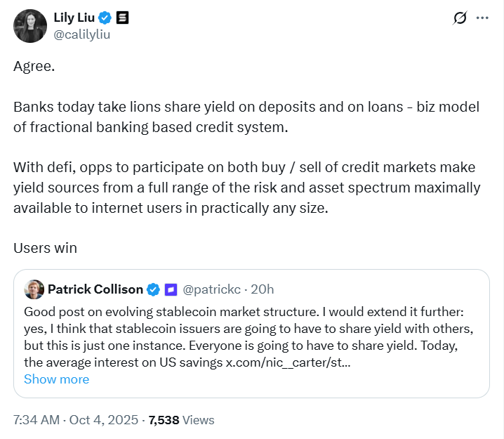
Task: Open the Patrick Collison name link
Action: (95, 289)
